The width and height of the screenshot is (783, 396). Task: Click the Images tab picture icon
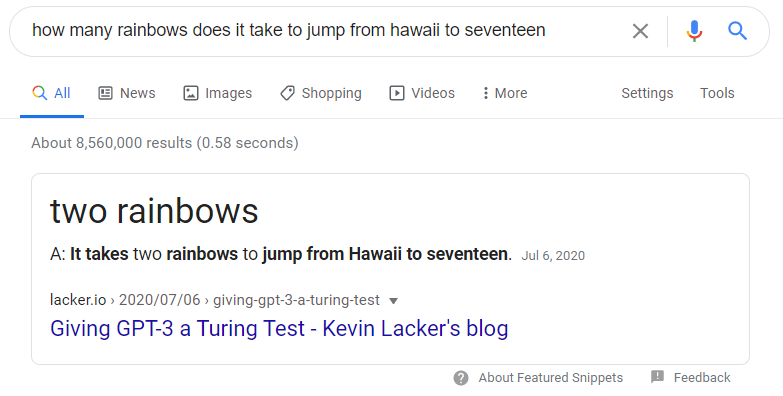(x=191, y=93)
